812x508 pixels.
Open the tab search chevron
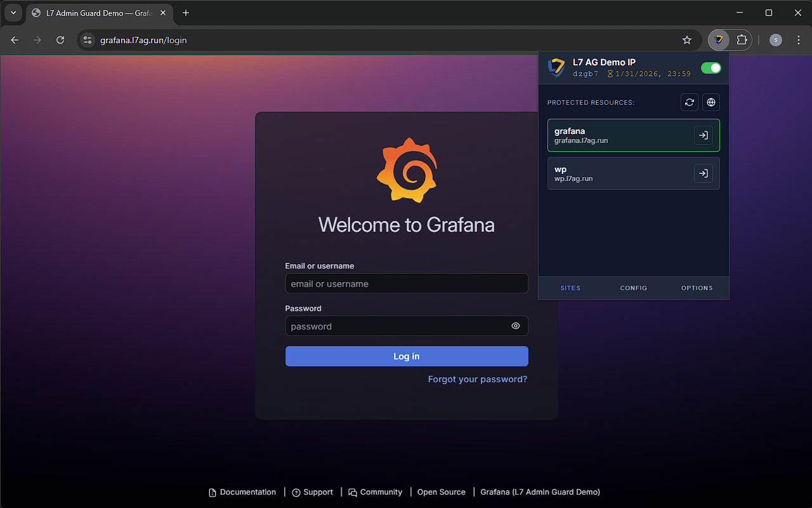click(x=13, y=12)
